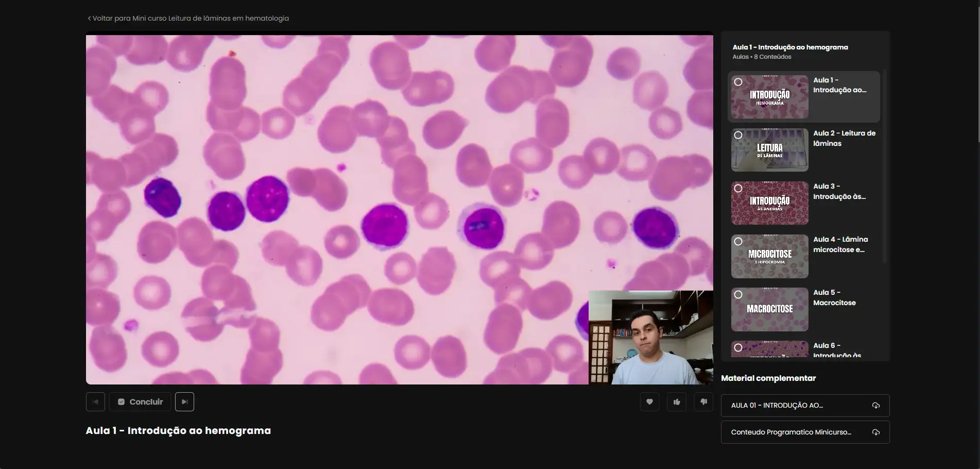Dislike the lesson with thumbs-down icon
Screen dimensions: 980x469
click(x=703, y=402)
